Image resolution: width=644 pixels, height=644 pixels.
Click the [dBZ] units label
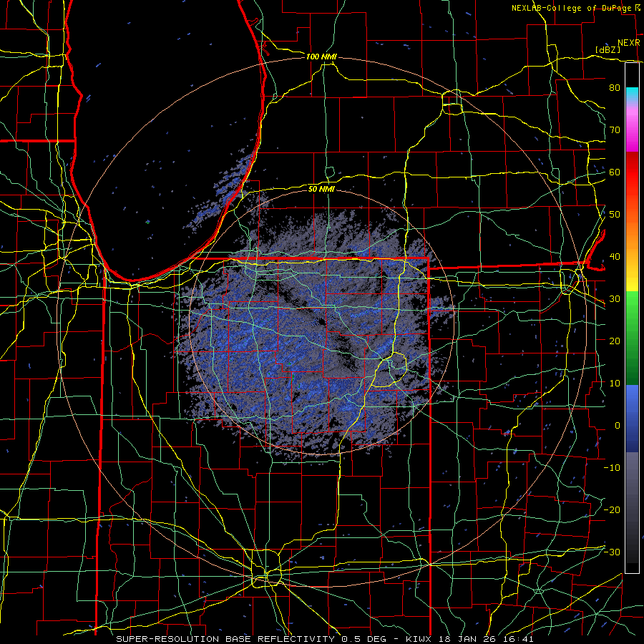(x=608, y=49)
